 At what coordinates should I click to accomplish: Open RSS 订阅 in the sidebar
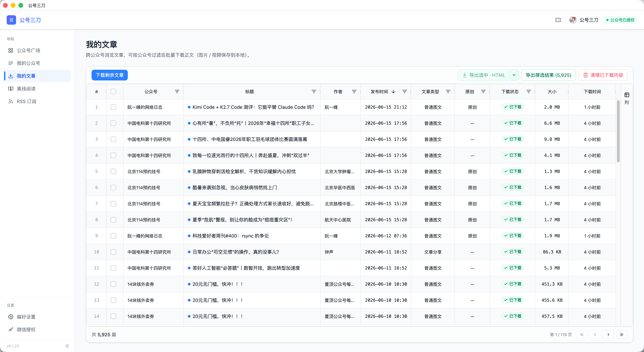tap(38, 101)
